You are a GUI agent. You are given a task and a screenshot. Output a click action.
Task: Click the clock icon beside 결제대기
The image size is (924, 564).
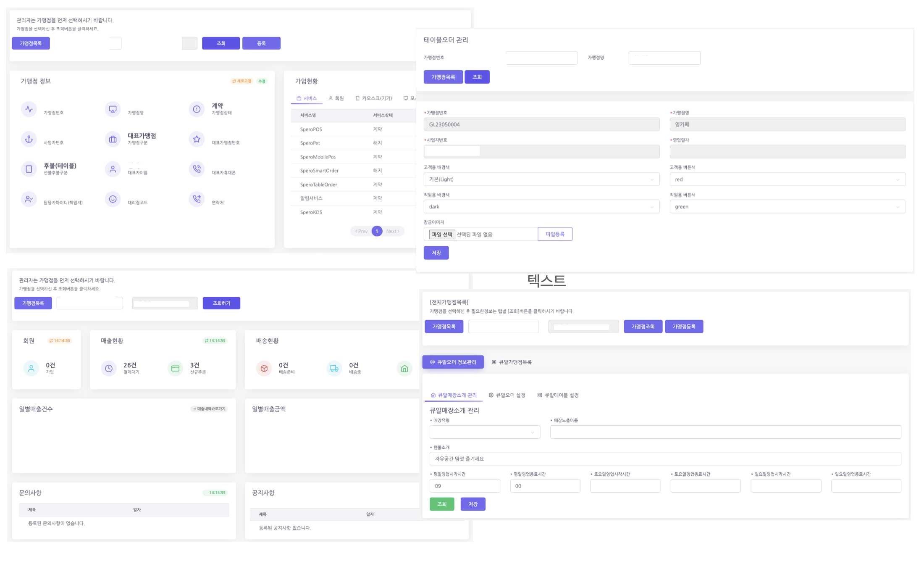tap(109, 369)
